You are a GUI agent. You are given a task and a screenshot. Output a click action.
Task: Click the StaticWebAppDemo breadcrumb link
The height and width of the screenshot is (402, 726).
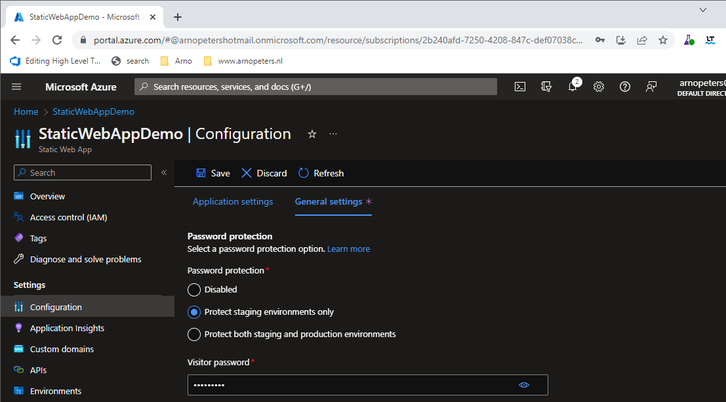click(94, 112)
